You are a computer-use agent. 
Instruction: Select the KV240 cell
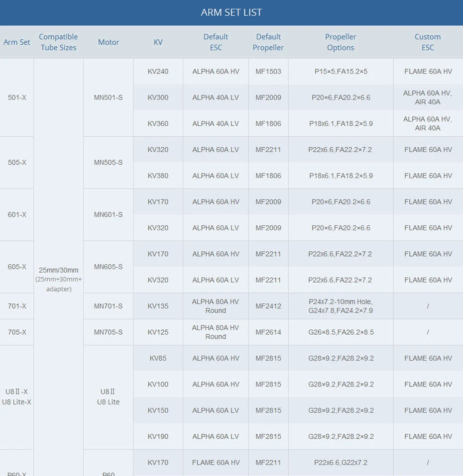click(x=158, y=72)
